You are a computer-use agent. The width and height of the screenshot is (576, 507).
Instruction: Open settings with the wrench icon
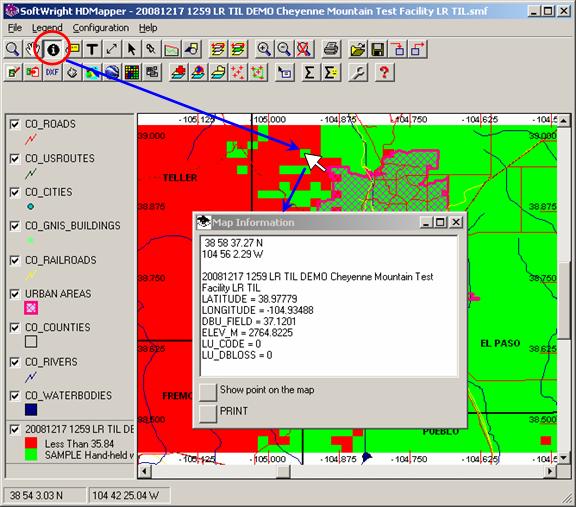coord(357,72)
